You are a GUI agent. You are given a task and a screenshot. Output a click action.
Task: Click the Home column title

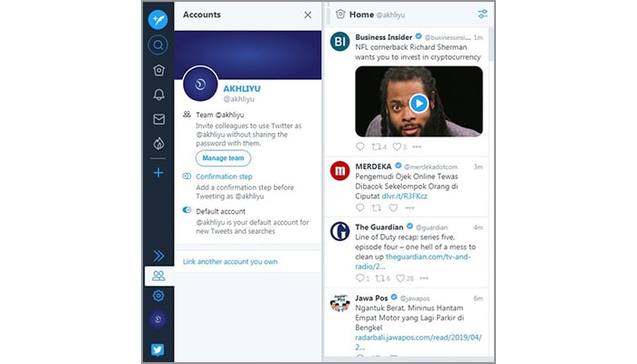(361, 15)
